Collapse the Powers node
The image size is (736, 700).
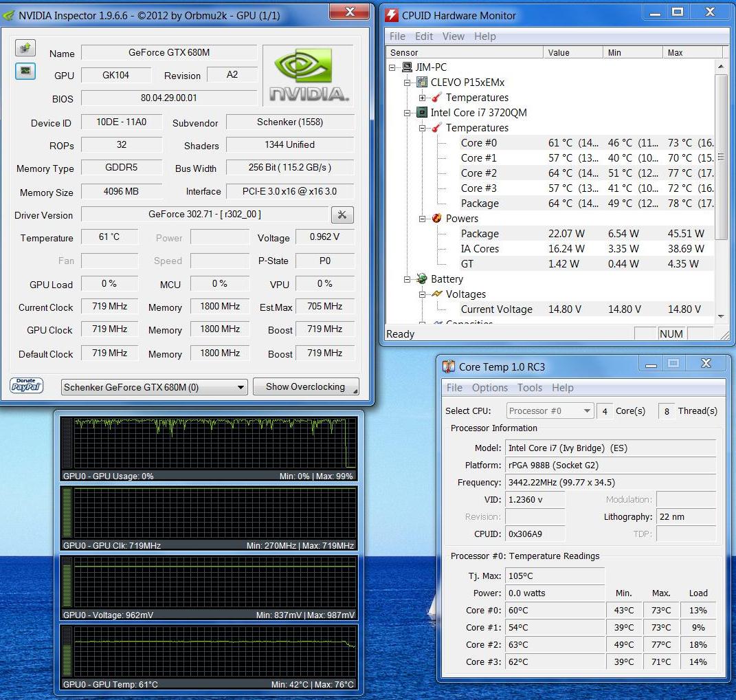pos(423,219)
